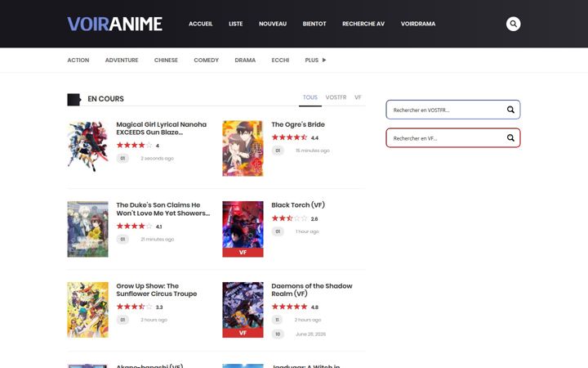Open episode 11 of Daemons Shadow Realm
The height and width of the screenshot is (368, 588).
pyautogui.click(x=278, y=320)
